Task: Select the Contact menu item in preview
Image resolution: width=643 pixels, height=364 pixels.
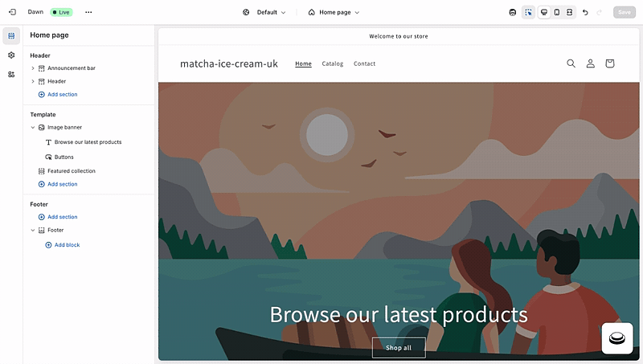Action: click(x=365, y=63)
